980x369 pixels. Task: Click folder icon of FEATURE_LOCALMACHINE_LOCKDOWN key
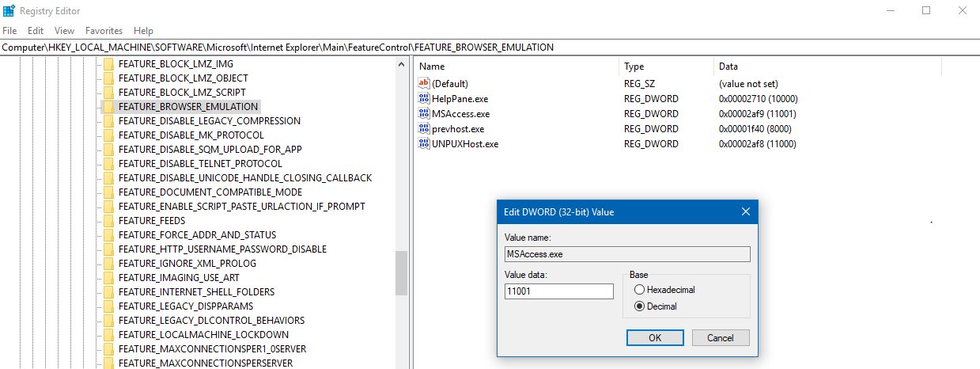click(x=109, y=335)
